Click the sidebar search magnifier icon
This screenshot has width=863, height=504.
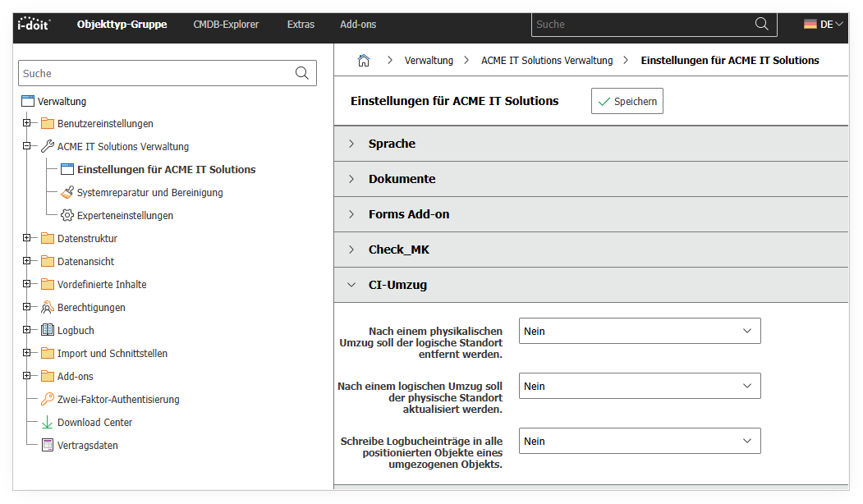(x=301, y=73)
